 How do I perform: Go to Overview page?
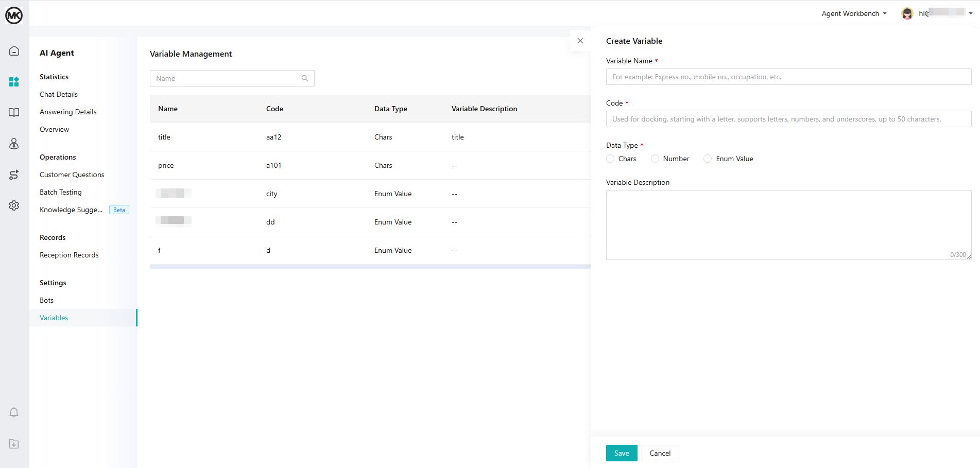click(54, 129)
